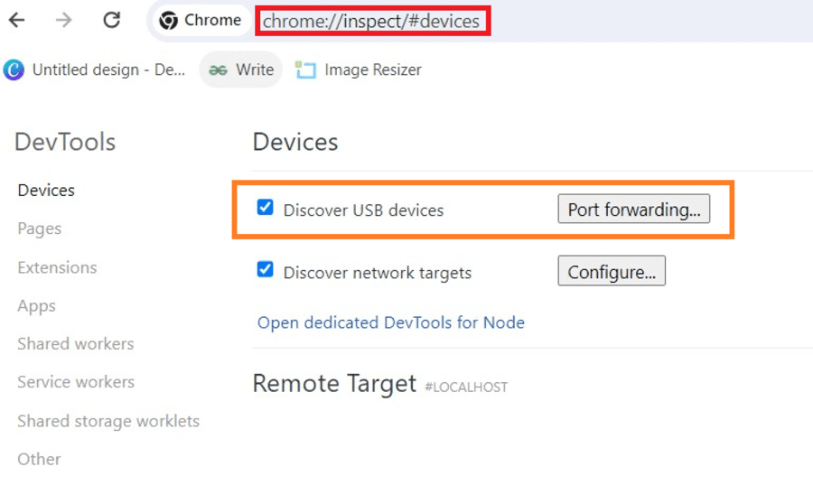Uncheck Discover USB devices checkbox
This screenshot has width=813, height=504.
click(x=265, y=208)
